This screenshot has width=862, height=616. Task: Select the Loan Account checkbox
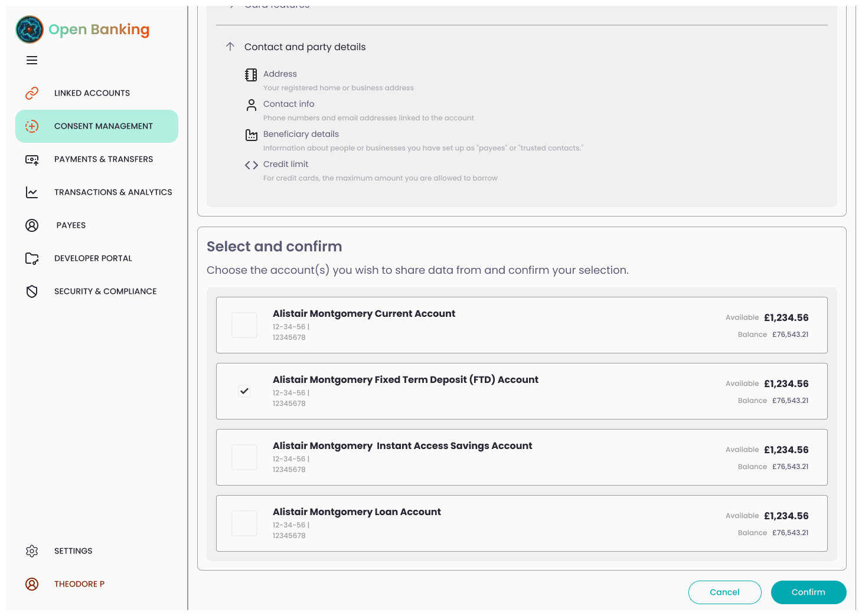(244, 523)
